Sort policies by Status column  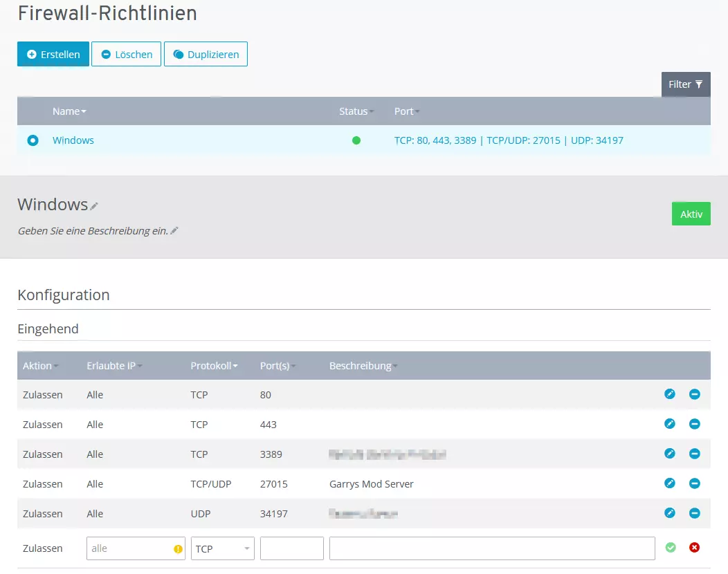pyautogui.click(x=356, y=111)
